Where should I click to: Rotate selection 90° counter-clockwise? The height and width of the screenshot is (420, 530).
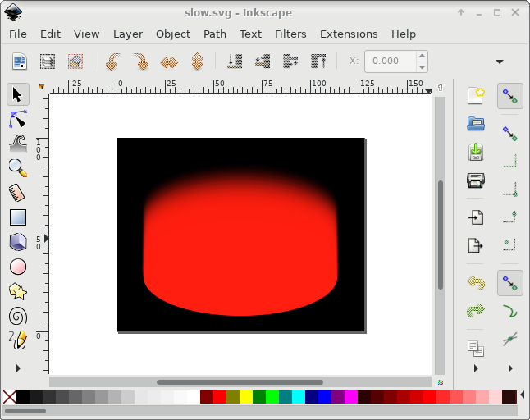tap(113, 62)
